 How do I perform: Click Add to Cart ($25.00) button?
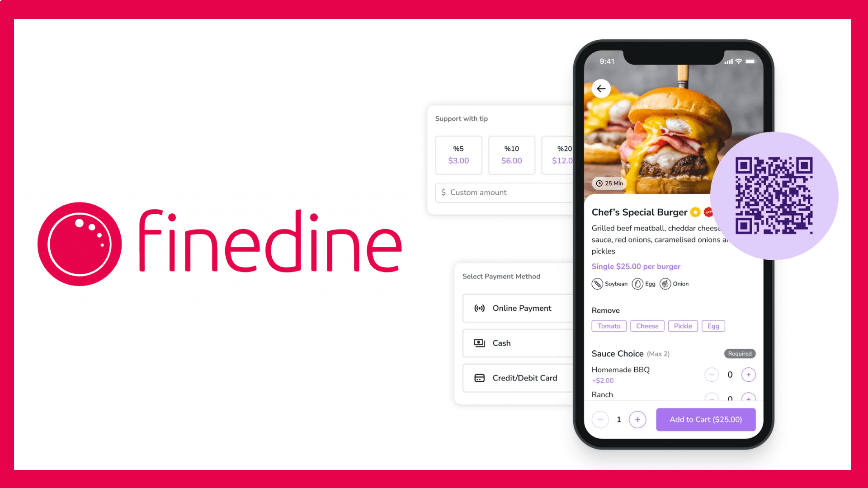tap(705, 419)
